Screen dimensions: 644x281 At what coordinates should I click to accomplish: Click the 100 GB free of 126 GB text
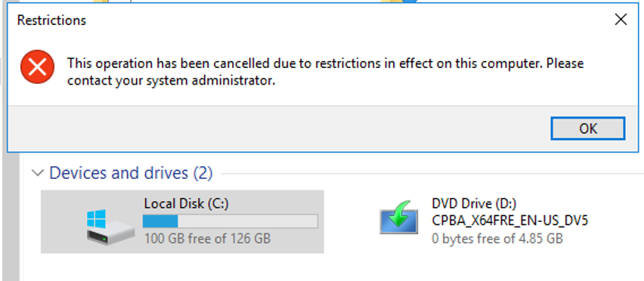[207, 239]
